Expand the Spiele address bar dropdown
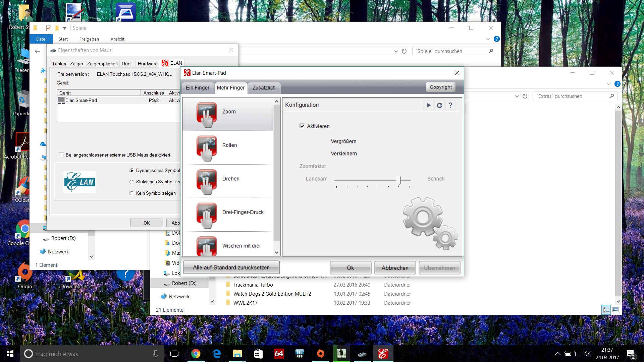This screenshot has height=362, width=644. [396, 51]
